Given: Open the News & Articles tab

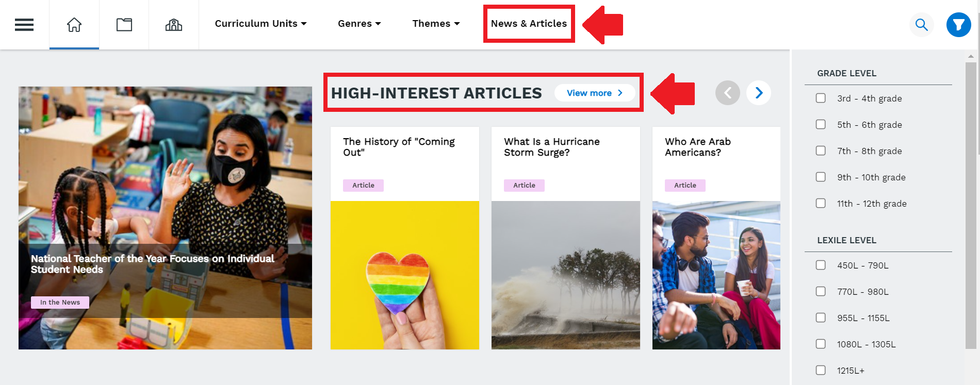Looking at the screenshot, I should tap(529, 24).
